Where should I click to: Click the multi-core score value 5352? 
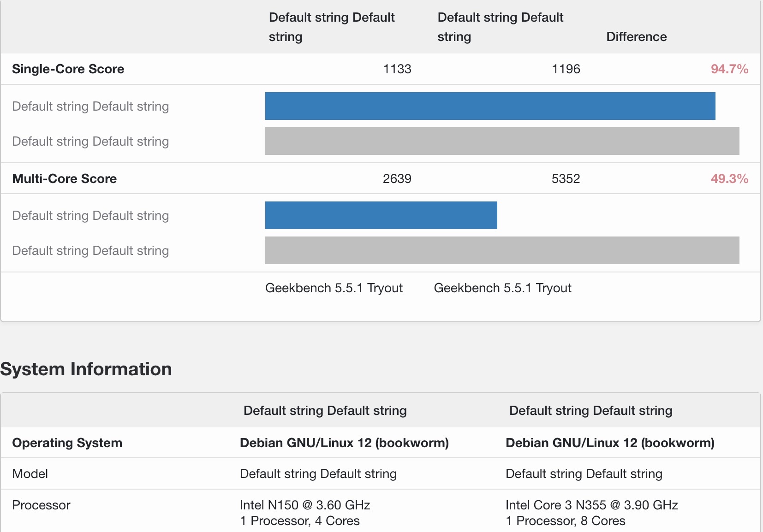pyautogui.click(x=566, y=179)
